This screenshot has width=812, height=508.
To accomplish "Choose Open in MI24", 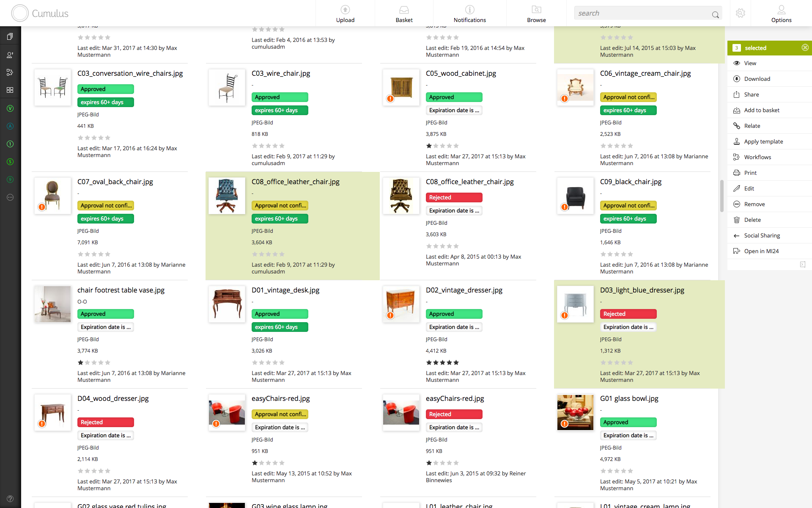I will 769,251.
